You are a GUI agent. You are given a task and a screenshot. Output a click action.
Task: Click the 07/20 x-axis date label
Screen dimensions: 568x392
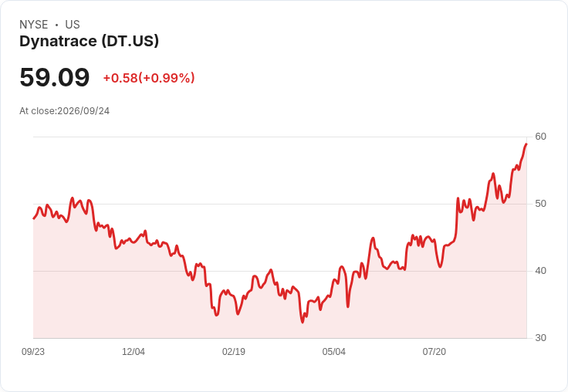click(434, 351)
